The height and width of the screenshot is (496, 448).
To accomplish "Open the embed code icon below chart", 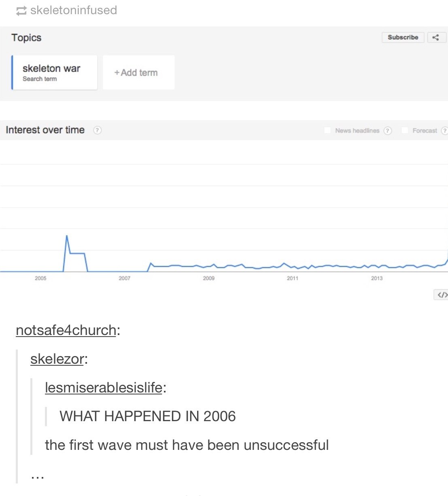I will tap(442, 295).
